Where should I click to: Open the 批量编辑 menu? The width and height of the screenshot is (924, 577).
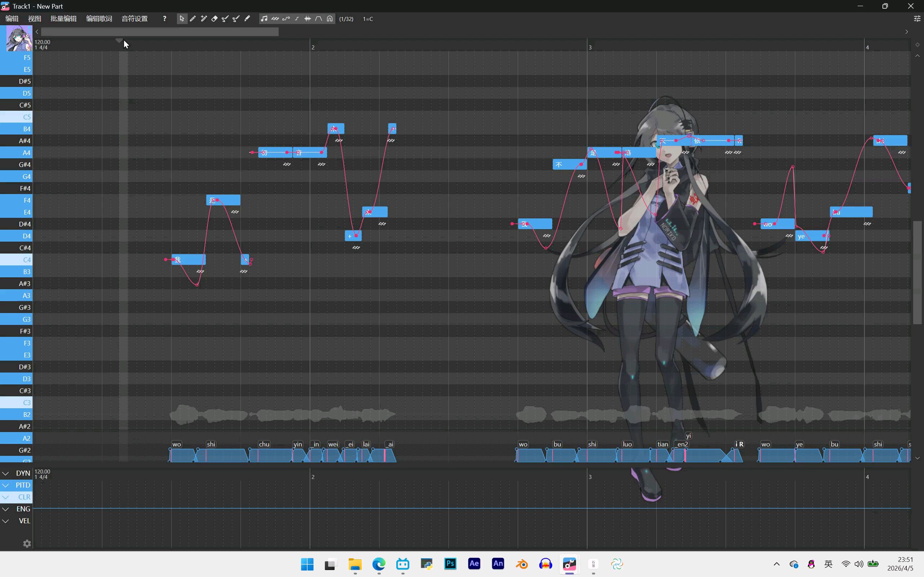pyautogui.click(x=64, y=19)
